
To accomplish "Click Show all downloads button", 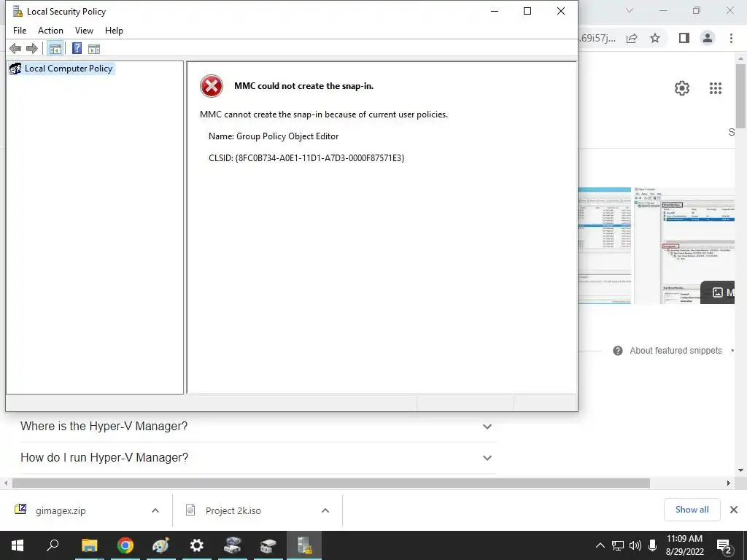I will point(692,510).
